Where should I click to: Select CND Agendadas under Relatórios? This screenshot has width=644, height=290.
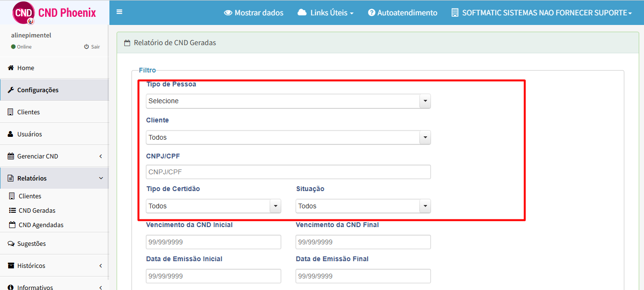(x=41, y=225)
